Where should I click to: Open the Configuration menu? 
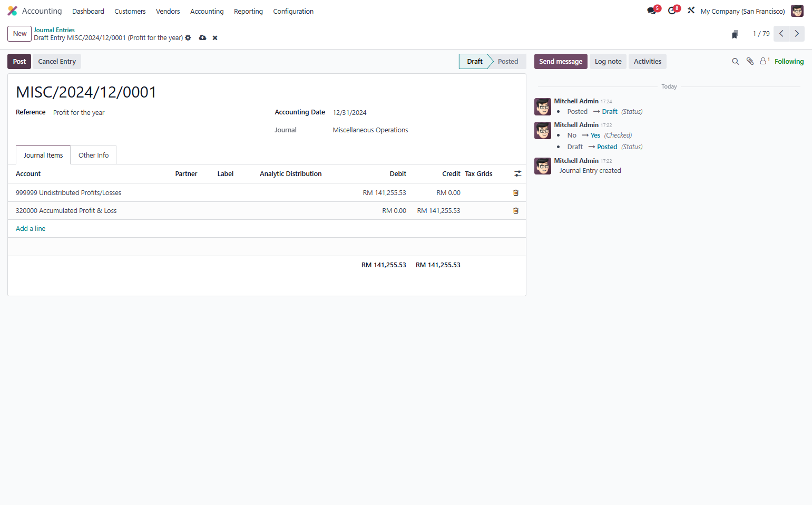tap(294, 11)
